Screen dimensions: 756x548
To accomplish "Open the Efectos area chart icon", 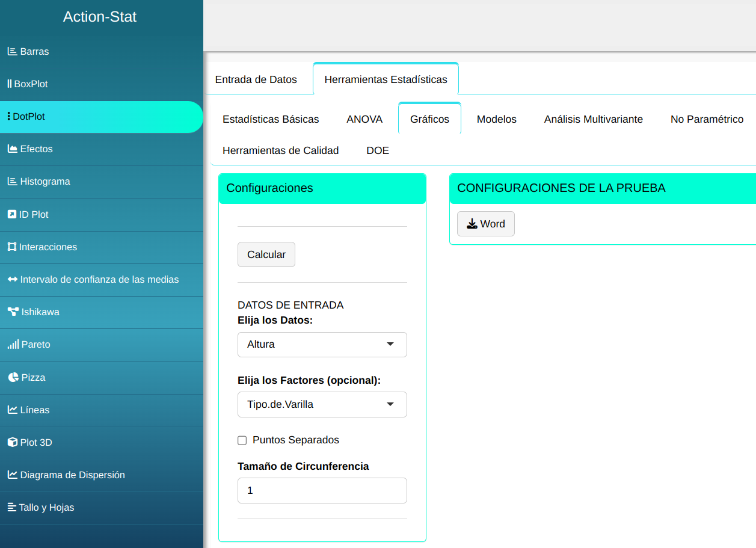I will tap(12, 149).
